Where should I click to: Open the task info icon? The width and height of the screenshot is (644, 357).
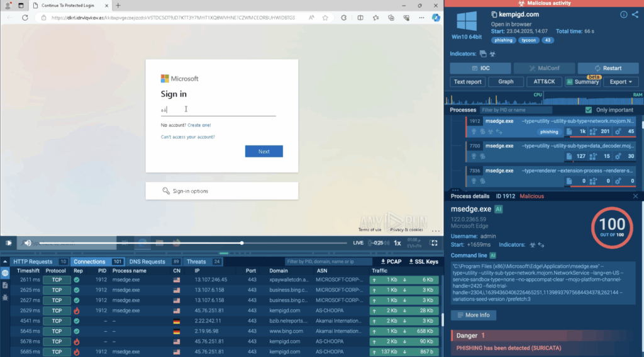(x=623, y=14)
